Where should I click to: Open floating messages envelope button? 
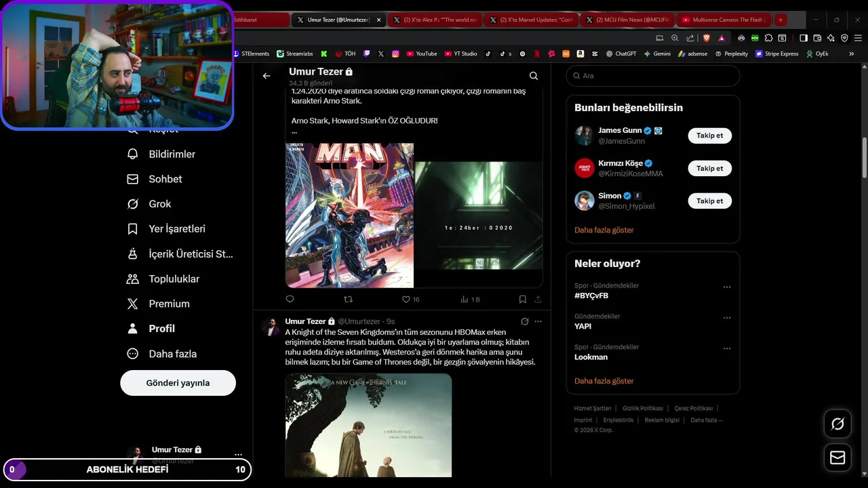[837, 458]
